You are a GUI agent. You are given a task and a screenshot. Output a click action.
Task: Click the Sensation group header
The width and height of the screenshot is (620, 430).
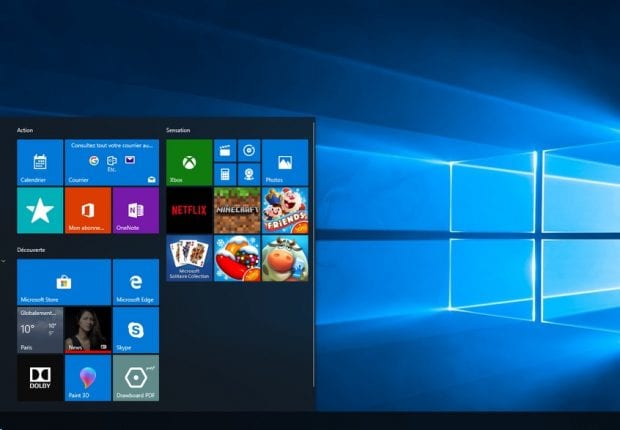coord(178,130)
